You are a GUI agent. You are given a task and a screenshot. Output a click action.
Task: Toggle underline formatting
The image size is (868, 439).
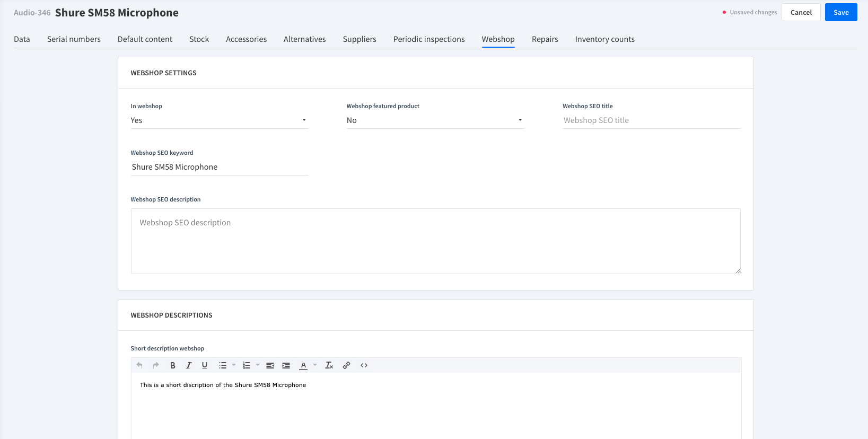(x=205, y=365)
